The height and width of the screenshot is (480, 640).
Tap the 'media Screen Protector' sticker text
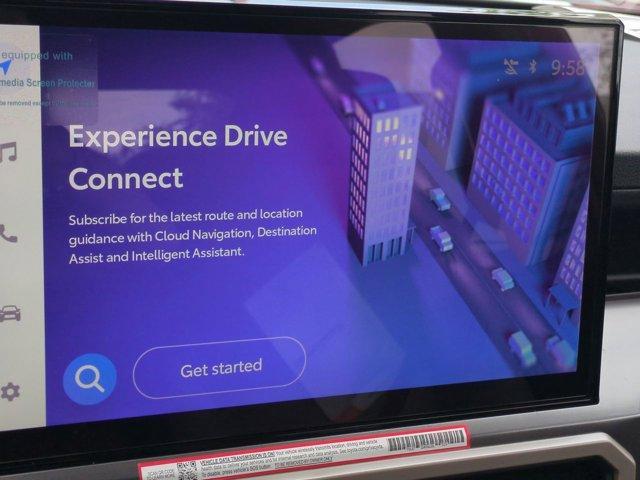pyautogui.click(x=47, y=83)
